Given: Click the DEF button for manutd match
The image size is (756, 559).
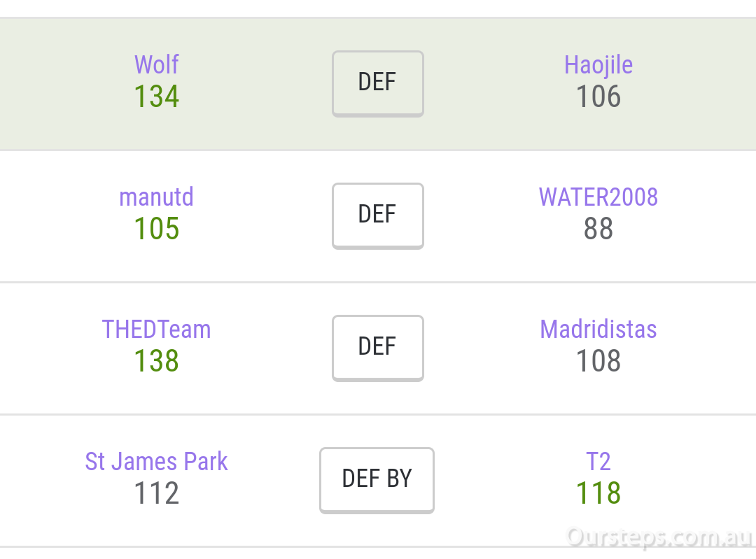Looking at the screenshot, I should (377, 216).
